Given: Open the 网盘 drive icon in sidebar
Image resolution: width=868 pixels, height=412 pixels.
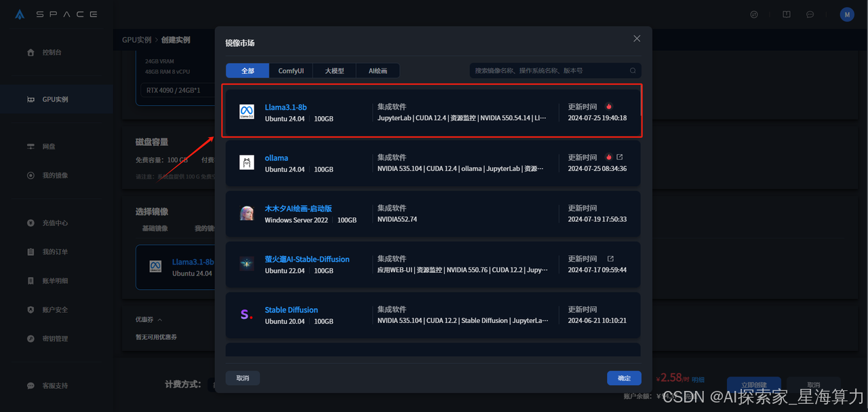Looking at the screenshot, I should [x=31, y=147].
